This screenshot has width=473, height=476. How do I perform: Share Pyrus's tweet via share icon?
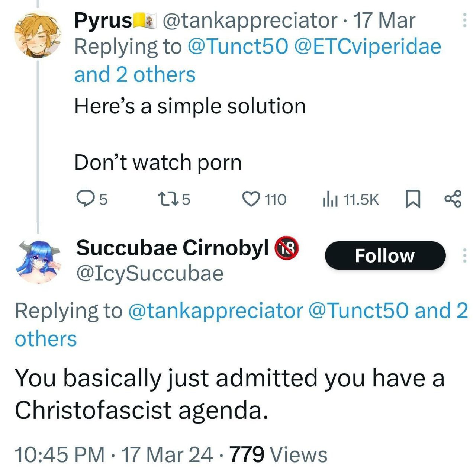pos(453,199)
